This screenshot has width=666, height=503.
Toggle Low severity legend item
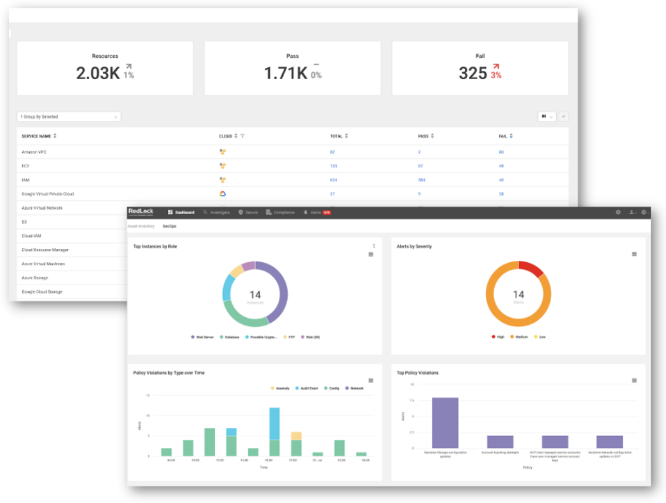point(539,337)
